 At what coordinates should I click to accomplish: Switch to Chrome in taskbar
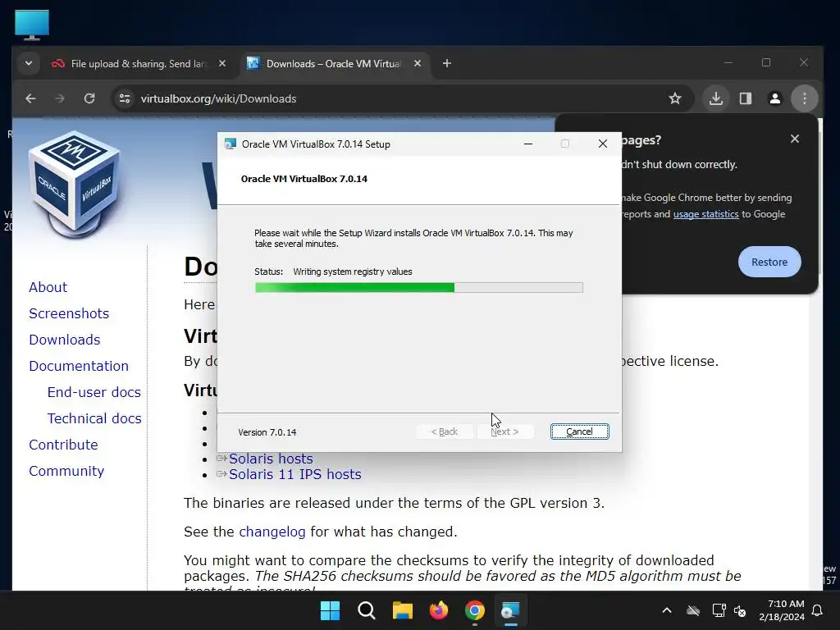[x=475, y=610]
